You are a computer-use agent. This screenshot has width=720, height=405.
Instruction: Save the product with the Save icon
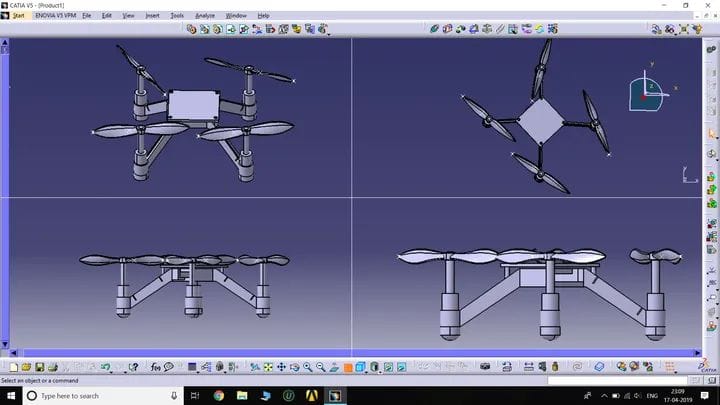click(39, 367)
